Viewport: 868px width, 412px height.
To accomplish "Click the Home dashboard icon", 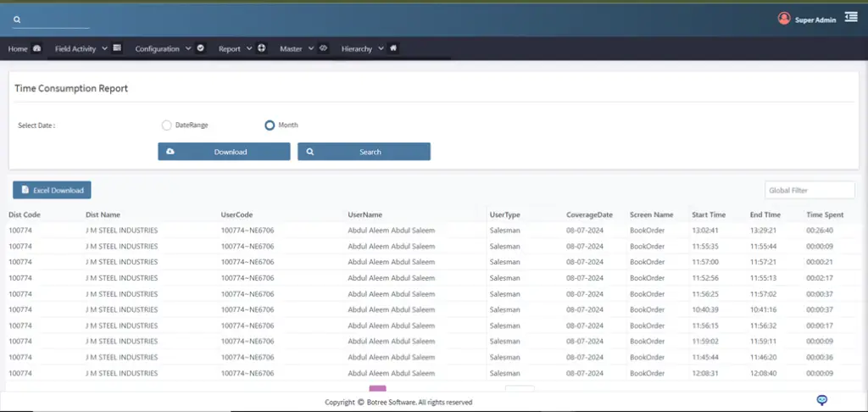I will [37, 48].
